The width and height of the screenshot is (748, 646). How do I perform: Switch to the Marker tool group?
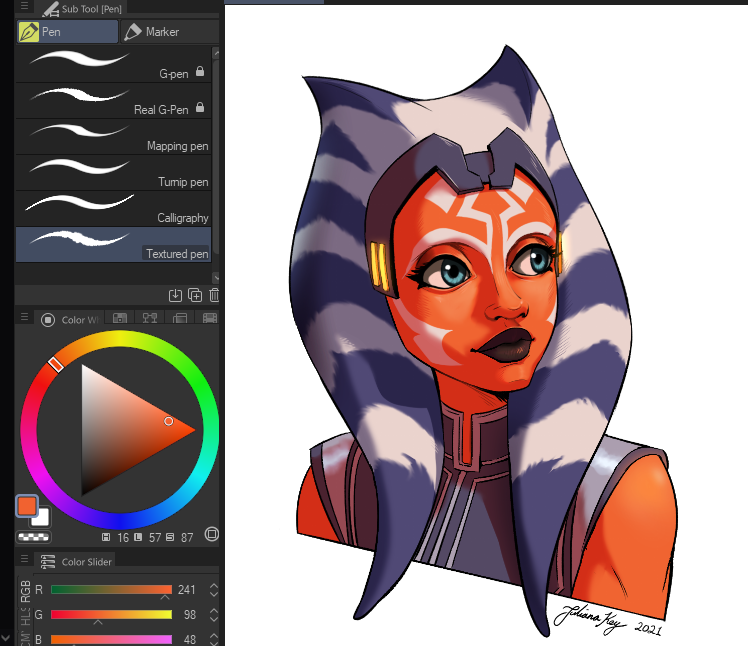(169, 32)
